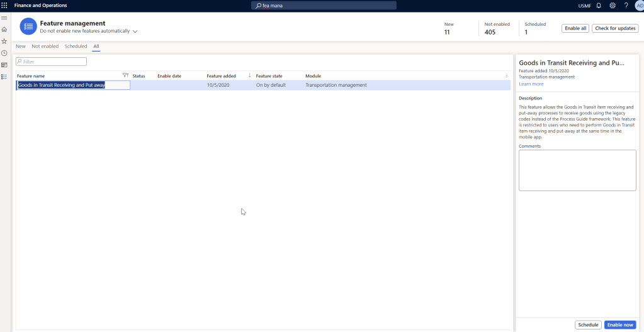This screenshot has width=644, height=332.
Task: Open Recent items clock icon
Action: [x=4, y=53]
